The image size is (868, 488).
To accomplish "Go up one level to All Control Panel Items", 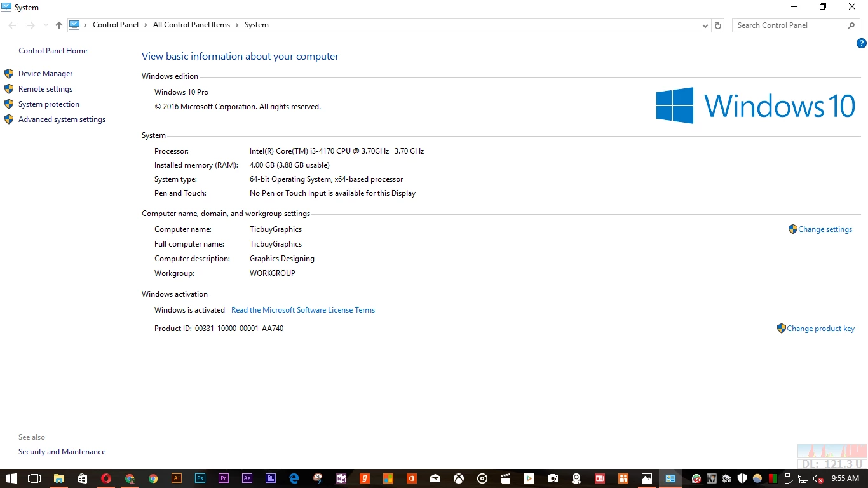I will pyautogui.click(x=59, y=25).
